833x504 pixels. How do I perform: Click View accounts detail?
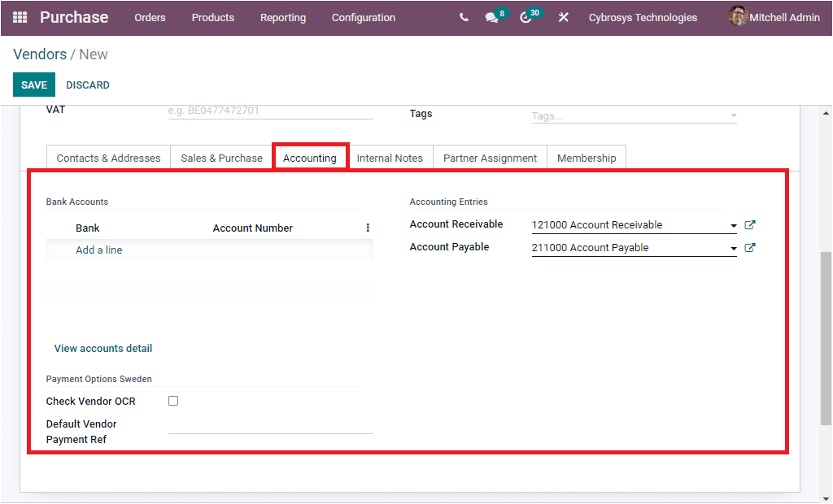[x=102, y=348]
